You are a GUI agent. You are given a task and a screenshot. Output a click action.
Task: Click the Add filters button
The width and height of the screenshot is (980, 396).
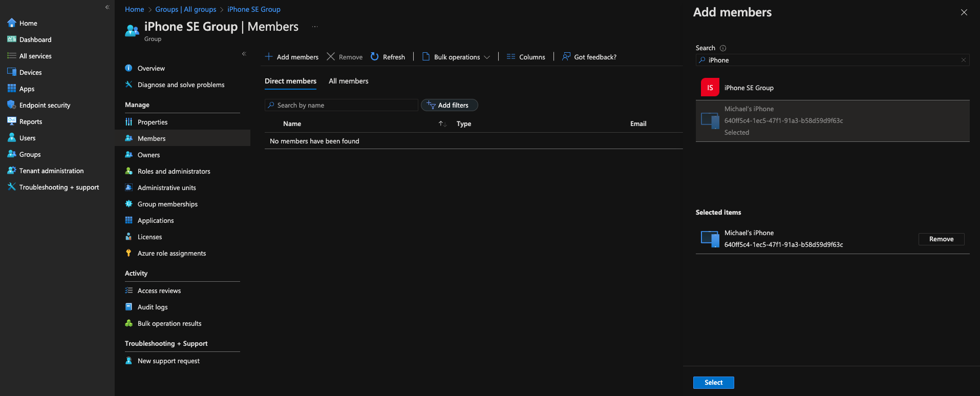coord(450,105)
